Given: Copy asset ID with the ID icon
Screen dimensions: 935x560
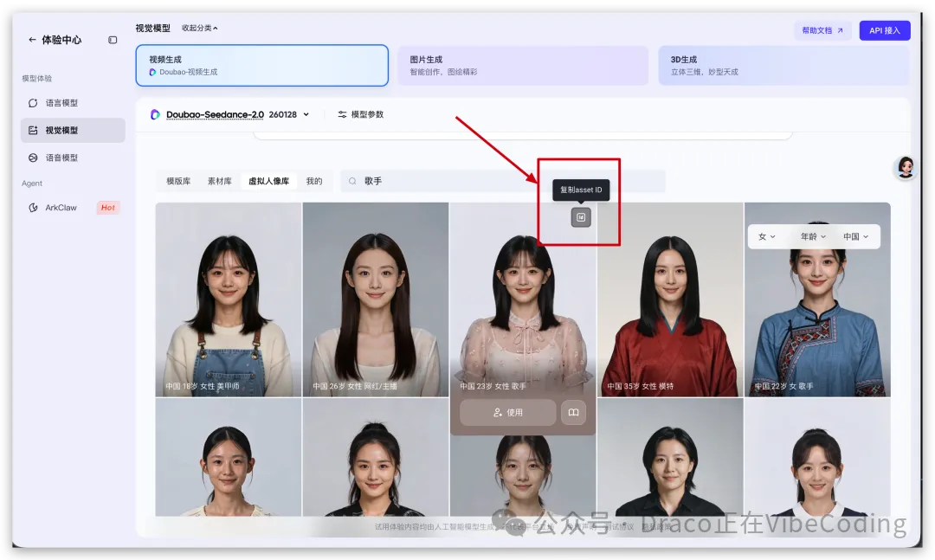Looking at the screenshot, I should 581,217.
